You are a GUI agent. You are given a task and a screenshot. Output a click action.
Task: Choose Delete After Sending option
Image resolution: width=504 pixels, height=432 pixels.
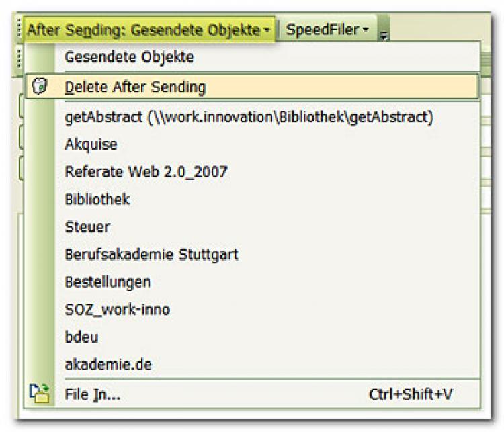[x=135, y=87]
